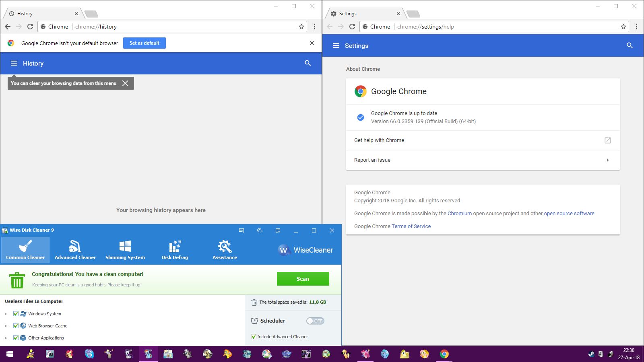Dismiss the clear browsing data tooltip

[x=125, y=83]
